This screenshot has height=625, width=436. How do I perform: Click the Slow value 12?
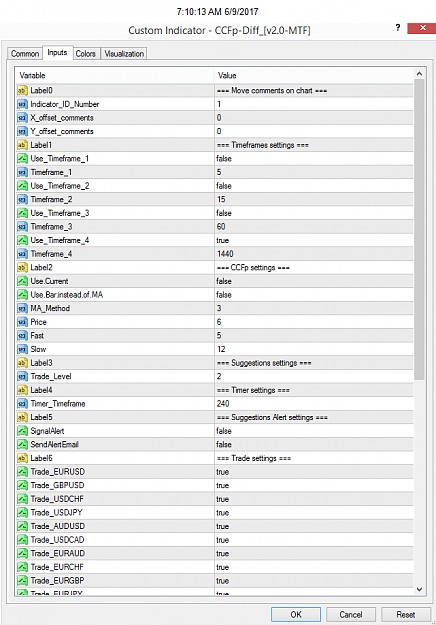221,349
